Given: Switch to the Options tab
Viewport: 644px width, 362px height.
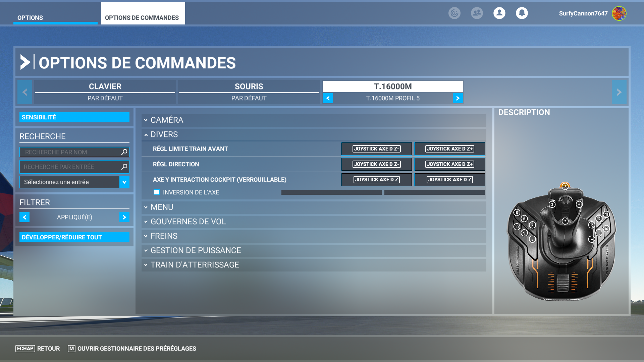Looking at the screenshot, I should 30,18.
